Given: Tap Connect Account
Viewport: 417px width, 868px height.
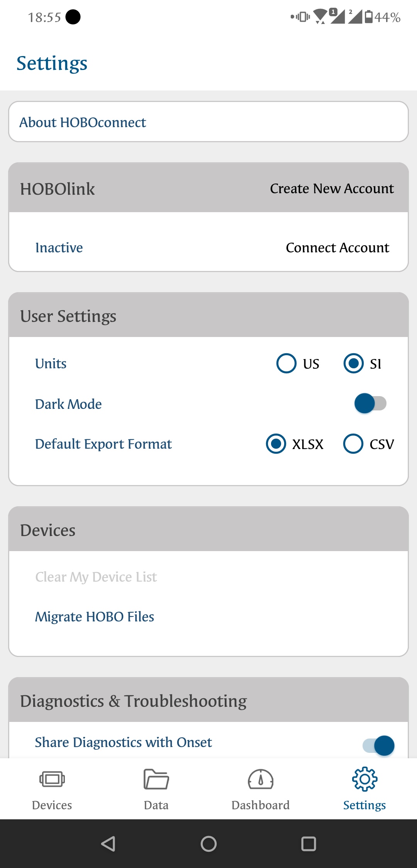Looking at the screenshot, I should tap(337, 248).
